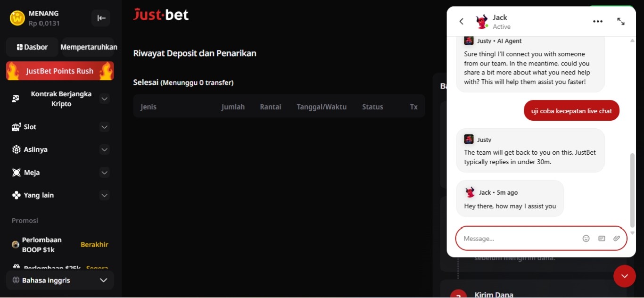Click the Rantai column header
The height and width of the screenshot is (298, 644).
(x=271, y=107)
